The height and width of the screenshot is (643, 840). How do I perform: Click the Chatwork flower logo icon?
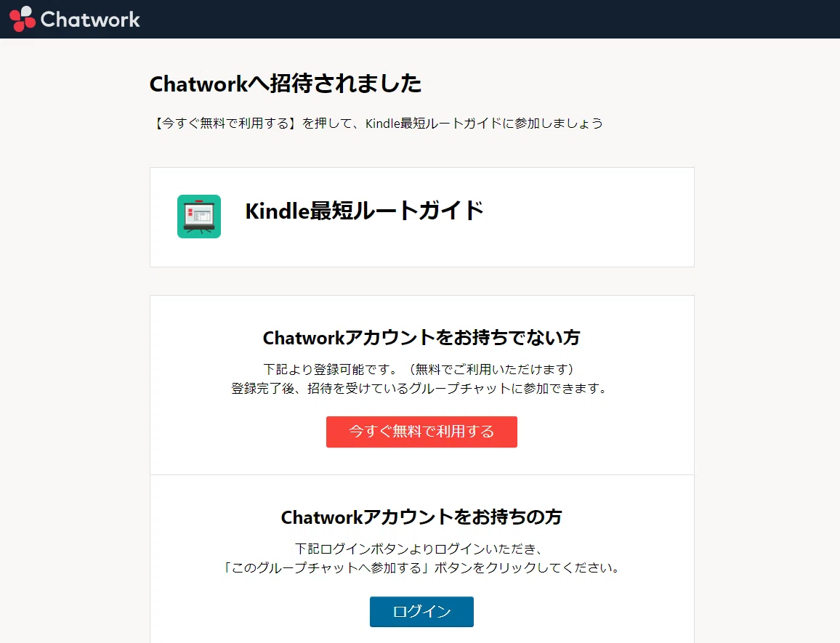point(22,19)
